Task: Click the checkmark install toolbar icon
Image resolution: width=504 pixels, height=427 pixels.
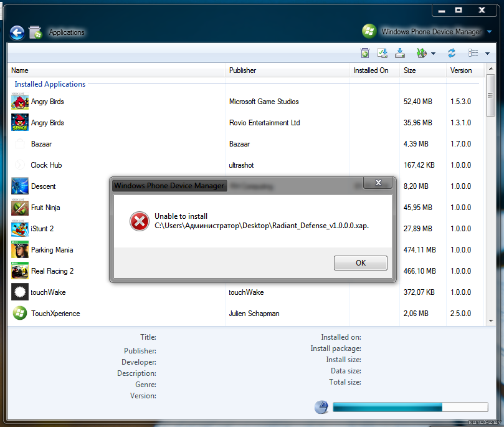Action: [383, 53]
